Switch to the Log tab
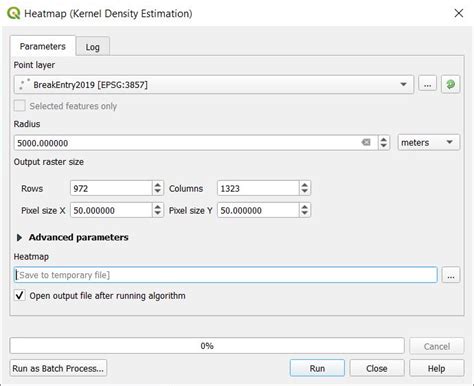The width and height of the screenshot is (474, 386). (92, 47)
